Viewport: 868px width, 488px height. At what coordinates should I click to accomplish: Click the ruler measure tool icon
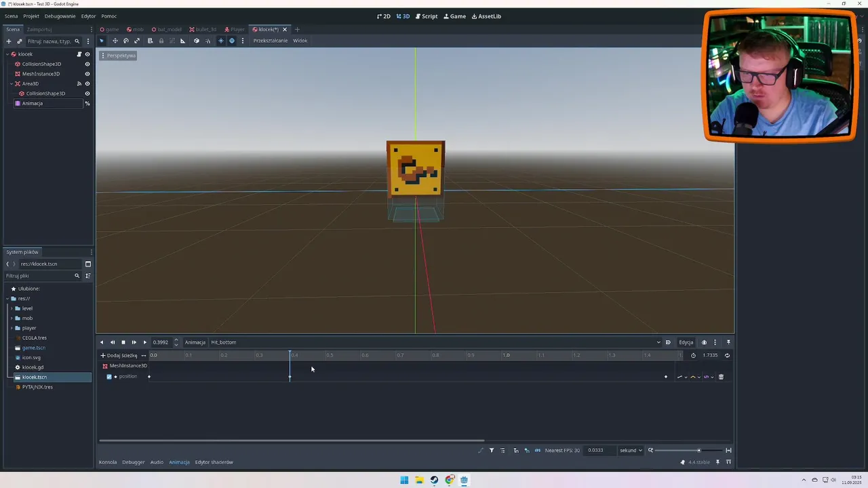coord(182,41)
